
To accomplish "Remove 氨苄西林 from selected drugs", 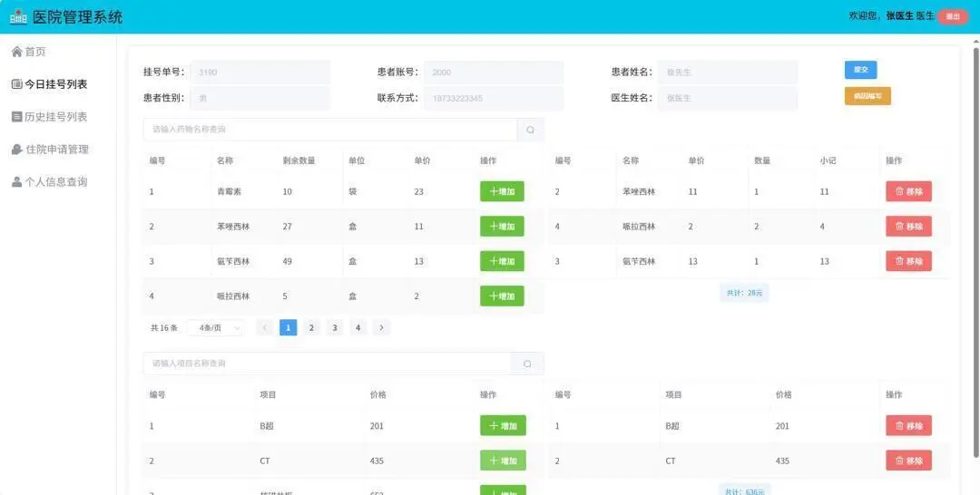I will tap(908, 261).
